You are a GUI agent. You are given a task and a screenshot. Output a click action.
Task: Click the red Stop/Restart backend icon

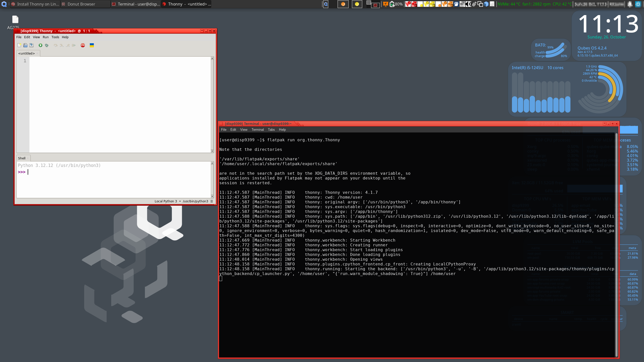point(83,45)
